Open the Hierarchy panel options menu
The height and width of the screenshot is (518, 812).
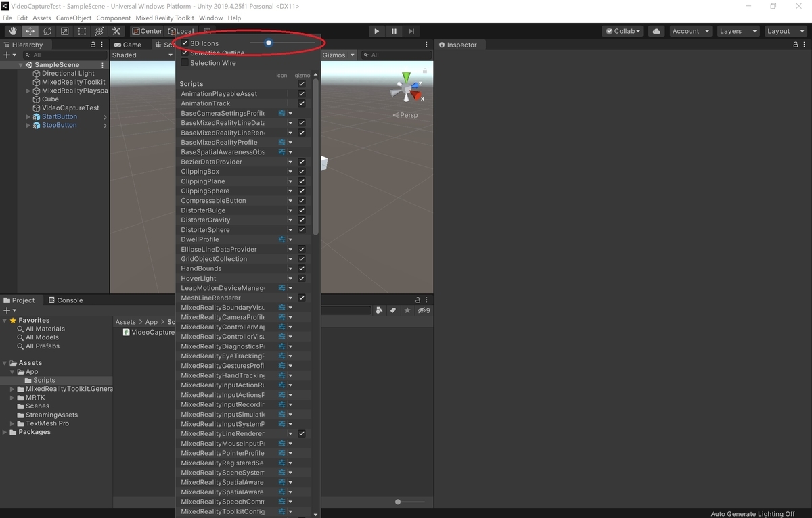click(103, 45)
